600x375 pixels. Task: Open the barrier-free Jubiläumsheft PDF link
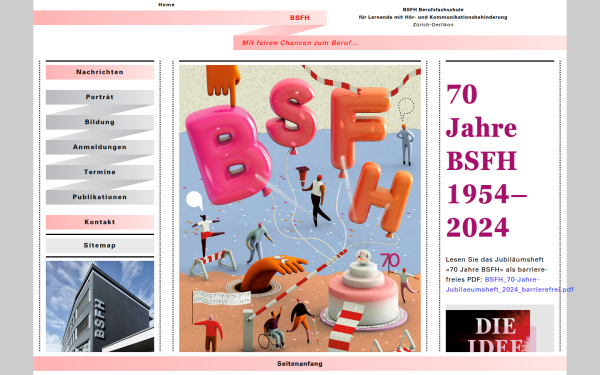tap(510, 285)
